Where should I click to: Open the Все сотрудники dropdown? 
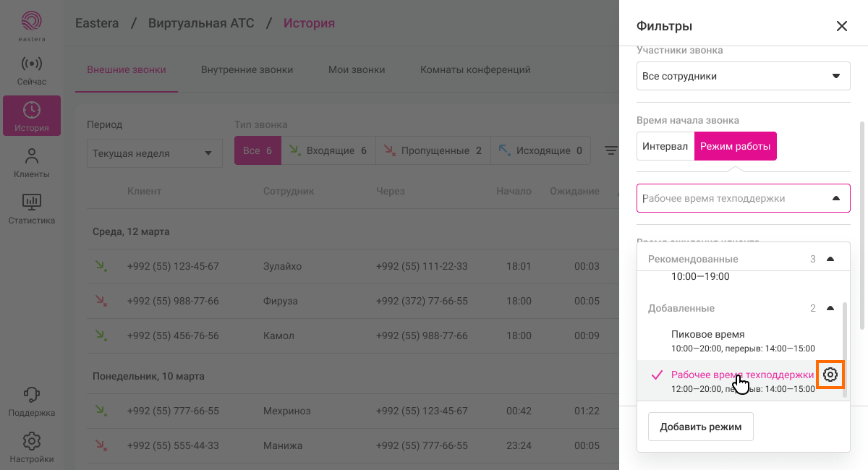click(x=743, y=76)
